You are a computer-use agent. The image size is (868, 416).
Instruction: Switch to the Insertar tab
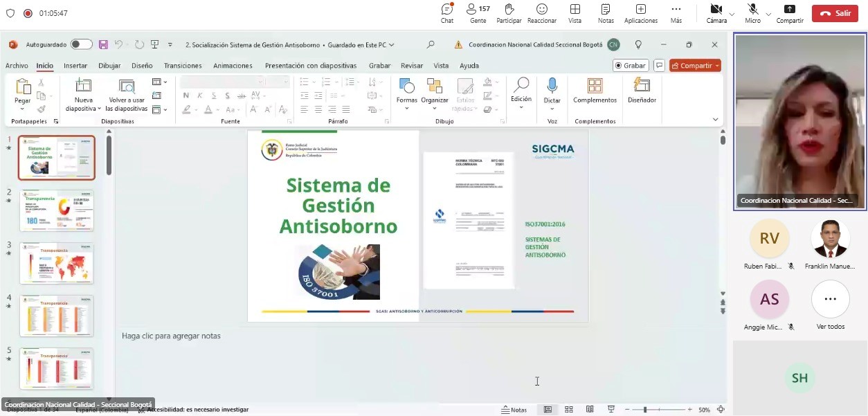(x=75, y=66)
